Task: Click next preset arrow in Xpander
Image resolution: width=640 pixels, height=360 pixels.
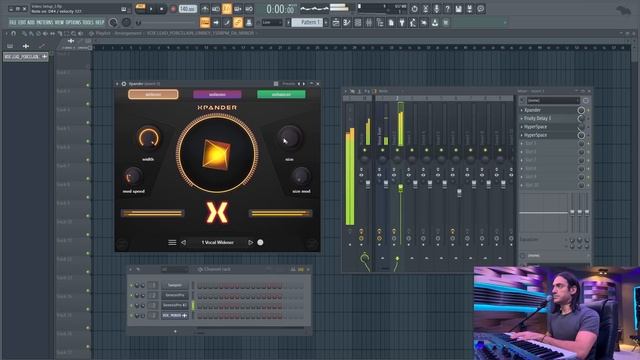Action: coord(250,242)
